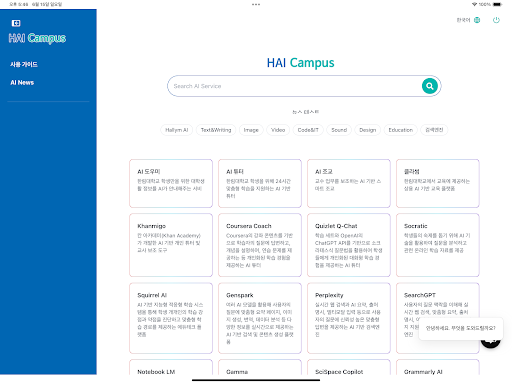The height and width of the screenshot is (384, 512).
Task: Click the power logout icon
Action: [496, 20]
